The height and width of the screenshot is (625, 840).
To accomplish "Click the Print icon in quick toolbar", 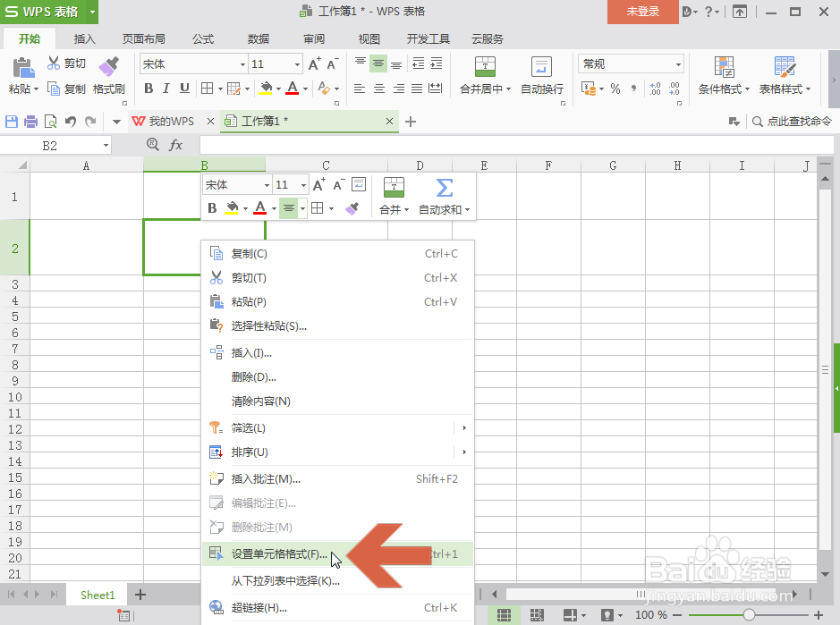I will [30, 122].
